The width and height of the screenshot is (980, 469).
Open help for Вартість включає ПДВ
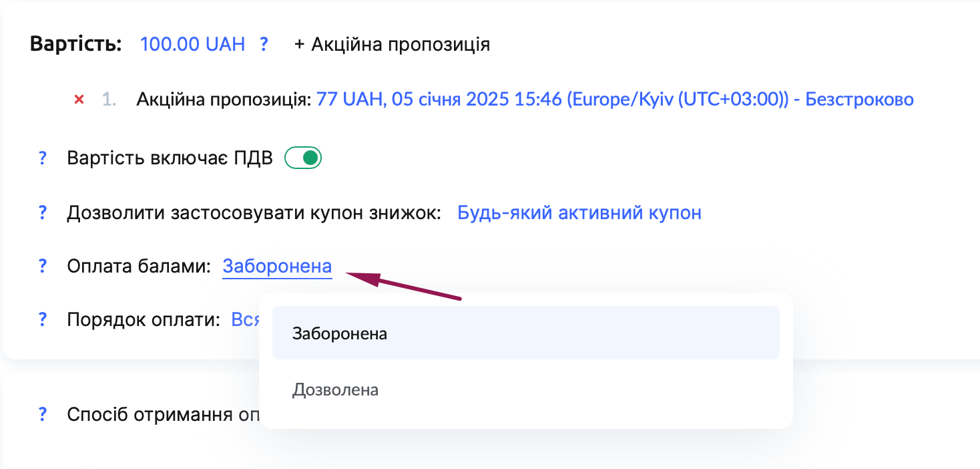[43, 159]
